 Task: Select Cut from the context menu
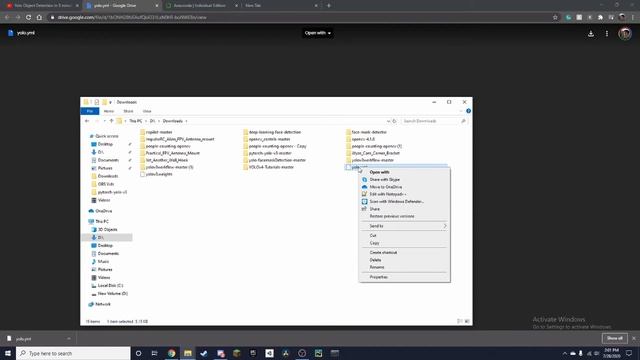coord(373,236)
